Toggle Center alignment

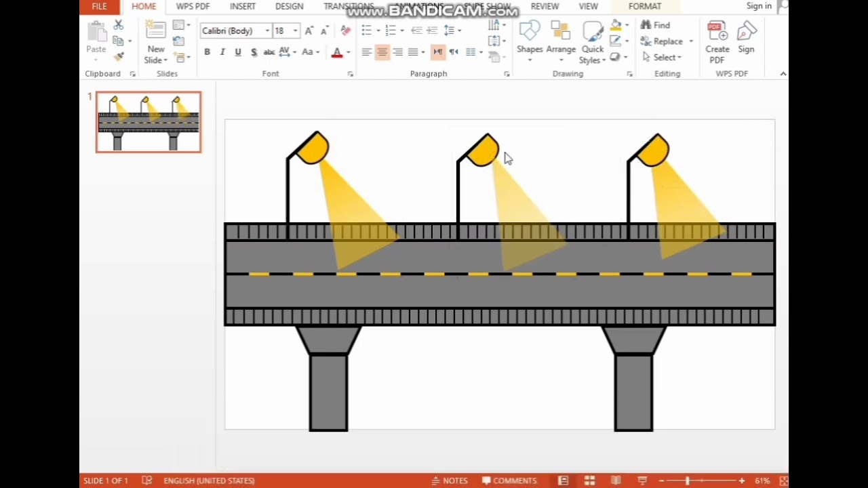tap(382, 52)
